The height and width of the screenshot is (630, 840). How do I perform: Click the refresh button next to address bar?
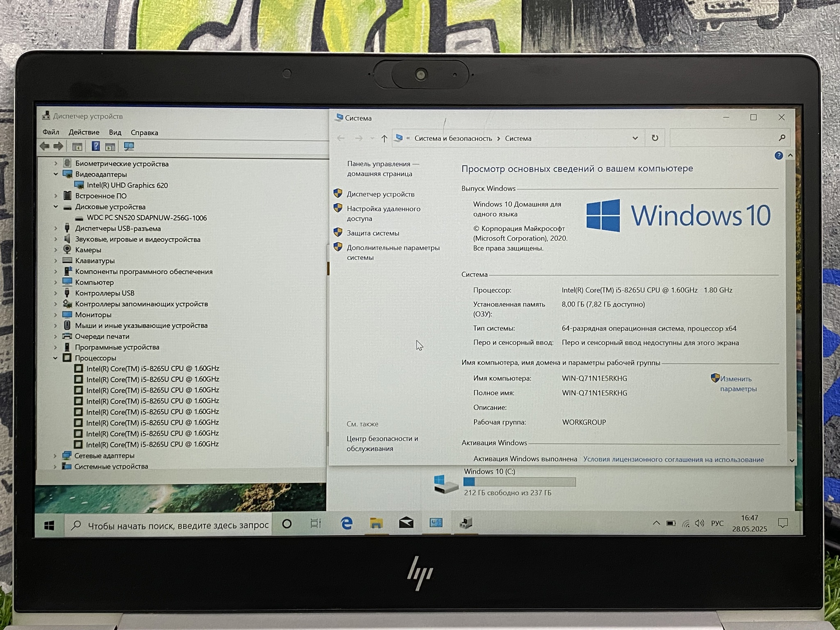pos(655,138)
